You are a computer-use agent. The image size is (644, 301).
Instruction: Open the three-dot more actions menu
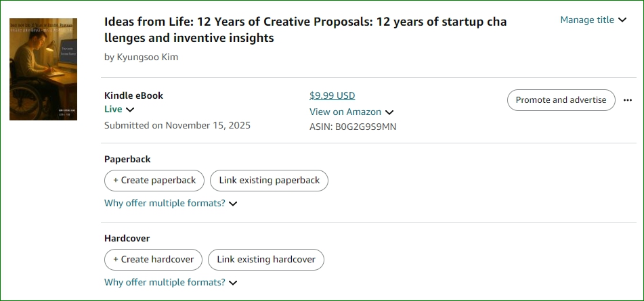coord(628,100)
